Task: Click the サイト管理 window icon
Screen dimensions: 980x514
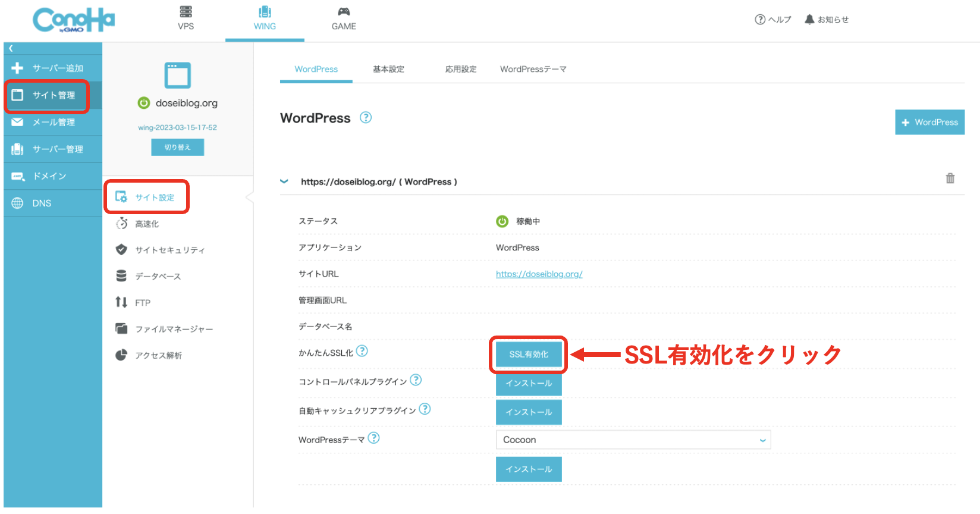Action: point(17,95)
